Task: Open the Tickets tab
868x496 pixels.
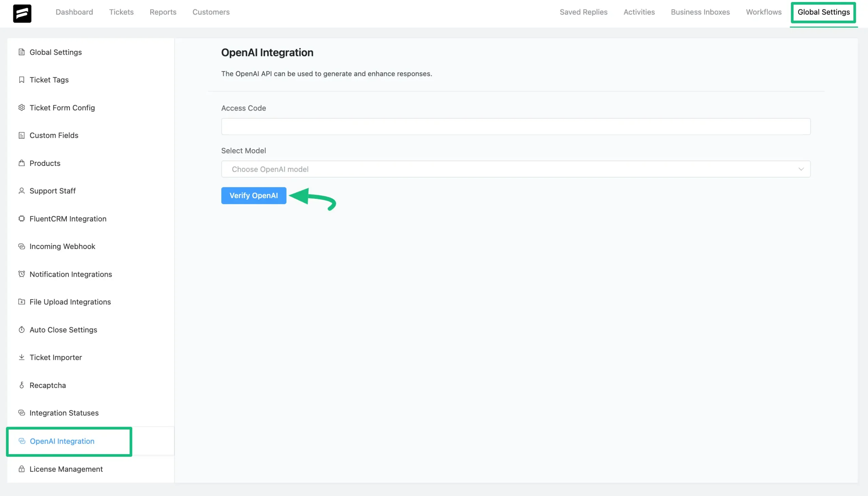Action: tap(121, 12)
